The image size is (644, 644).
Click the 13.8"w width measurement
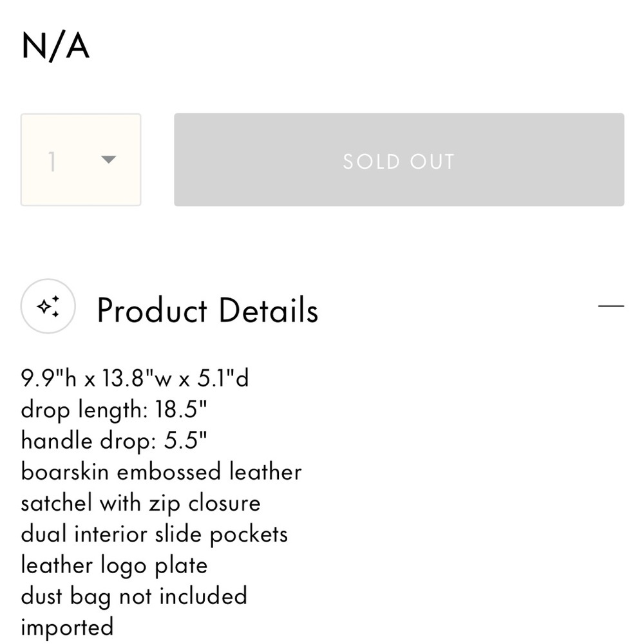pos(138,378)
